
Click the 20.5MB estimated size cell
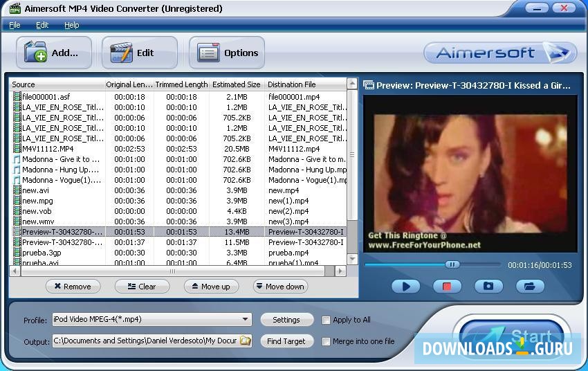(x=237, y=149)
